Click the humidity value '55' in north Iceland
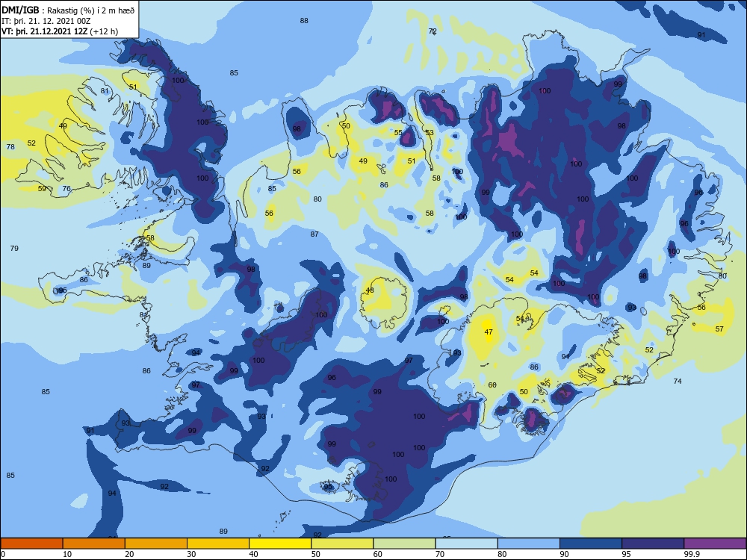 click(398, 132)
